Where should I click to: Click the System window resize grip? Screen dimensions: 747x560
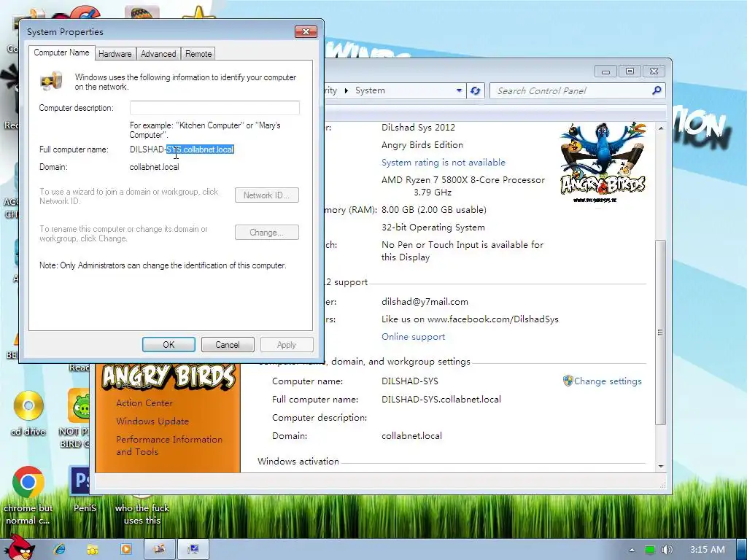[662, 485]
